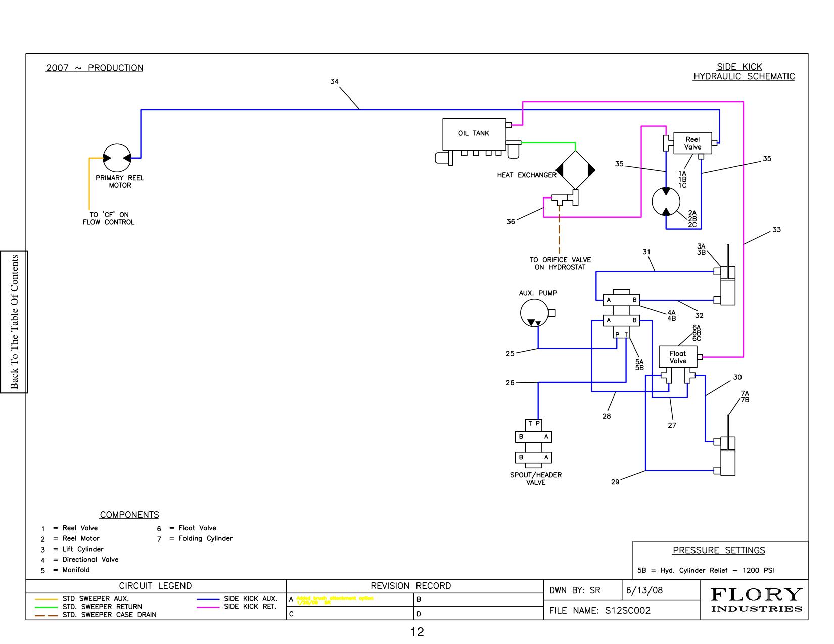The height and width of the screenshot is (644, 834).
Task: Select the 1A 1B 1C reel valve callout
Action: click(x=682, y=179)
